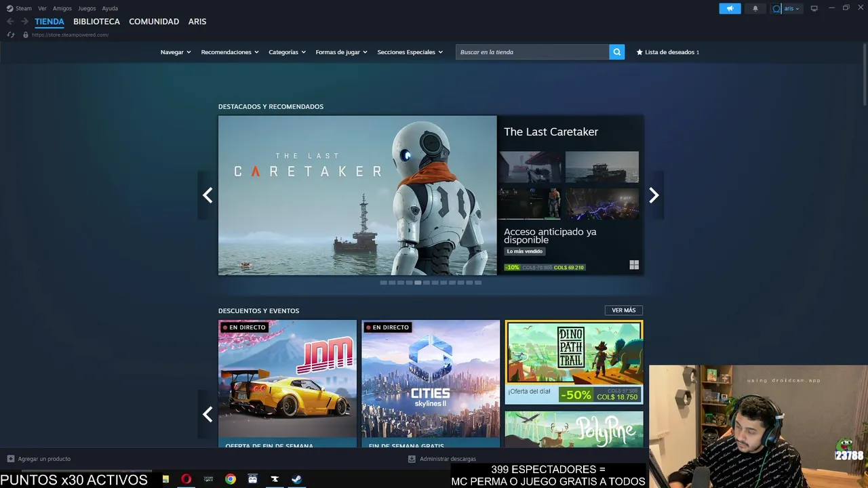The width and height of the screenshot is (868, 488).
Task: Open Steam from the taskbar
Action: 297,479
